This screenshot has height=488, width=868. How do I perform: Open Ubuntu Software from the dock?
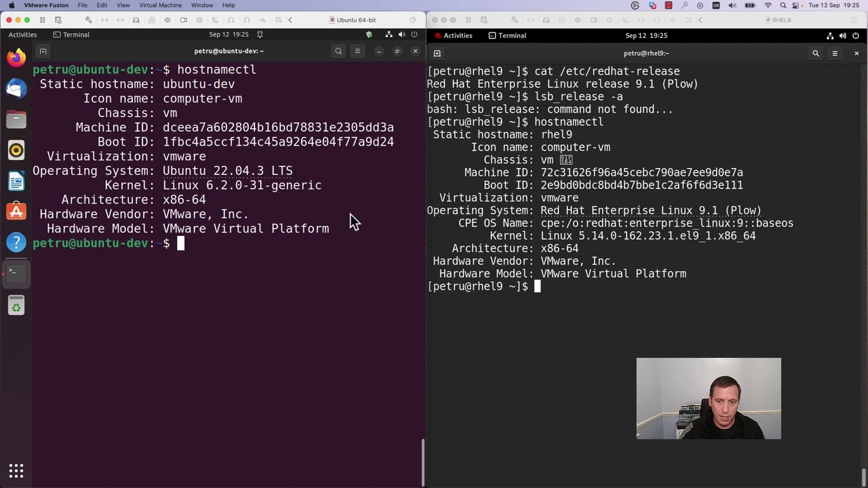(x=16, y=211)
